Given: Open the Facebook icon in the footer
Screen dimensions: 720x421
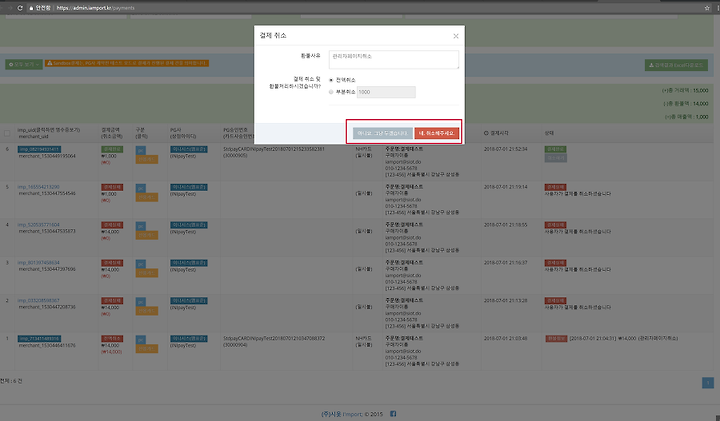Looking at the screenshot, I should [393, 414].
